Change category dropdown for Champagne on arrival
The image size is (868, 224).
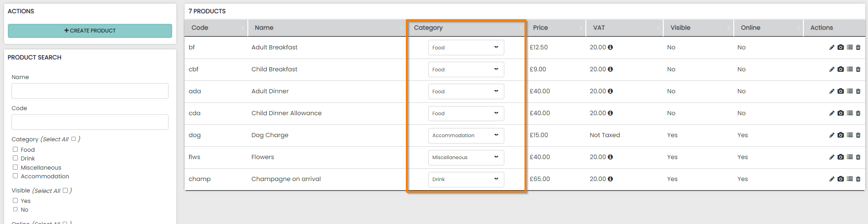466,179
